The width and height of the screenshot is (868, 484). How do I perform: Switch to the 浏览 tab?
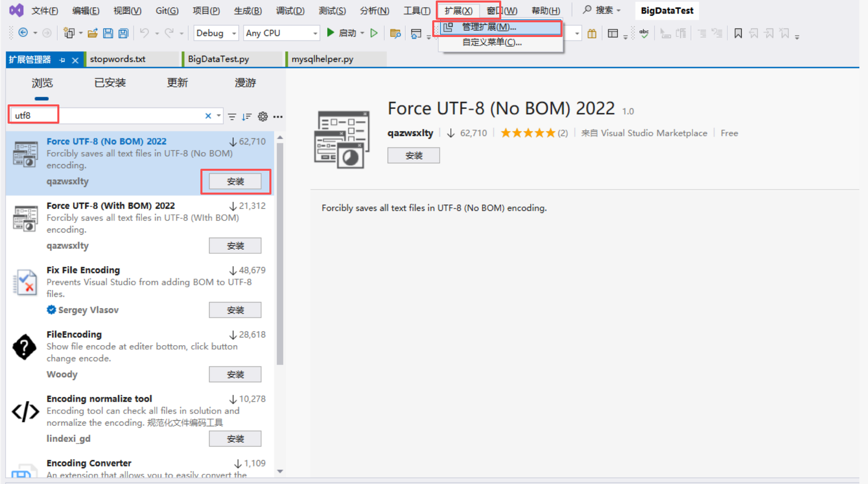42,83
